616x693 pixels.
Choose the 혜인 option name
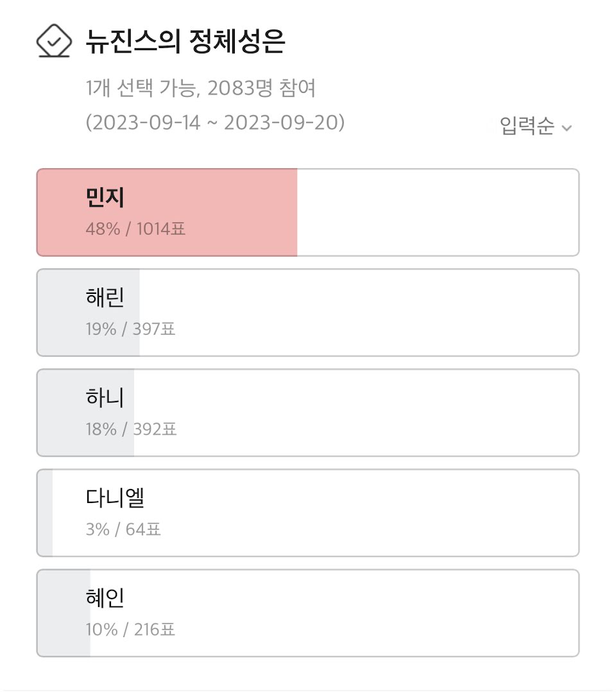point(105,598)
